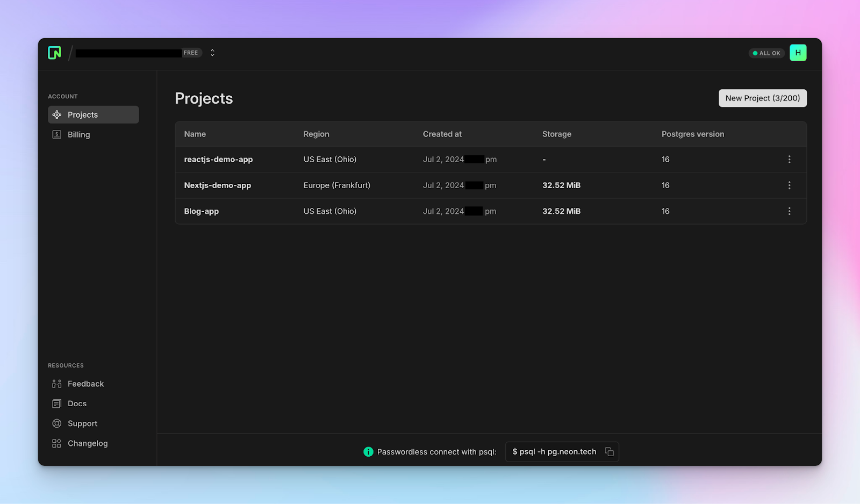Click the psql -h pg.neon.tech command field

coord(562,452)
